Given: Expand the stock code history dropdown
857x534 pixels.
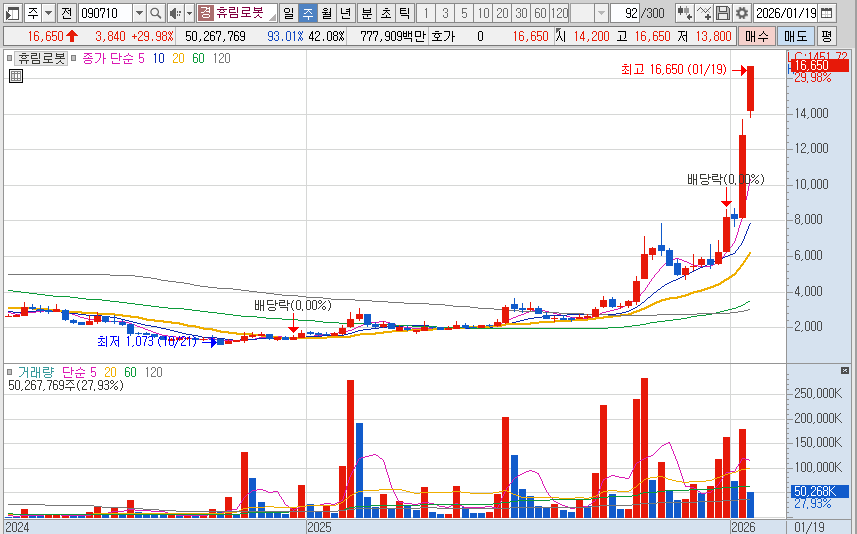Looking at the screenshot, I should 139,13.
